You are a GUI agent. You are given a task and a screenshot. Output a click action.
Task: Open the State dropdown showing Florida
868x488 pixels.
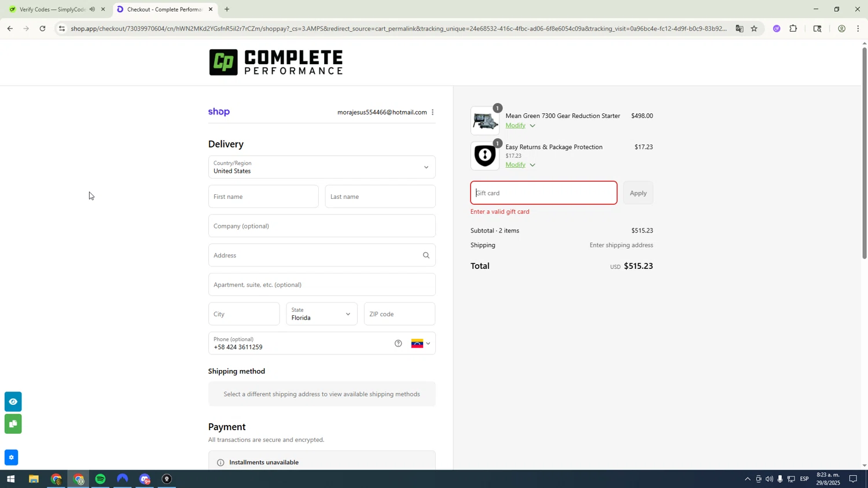322,314
